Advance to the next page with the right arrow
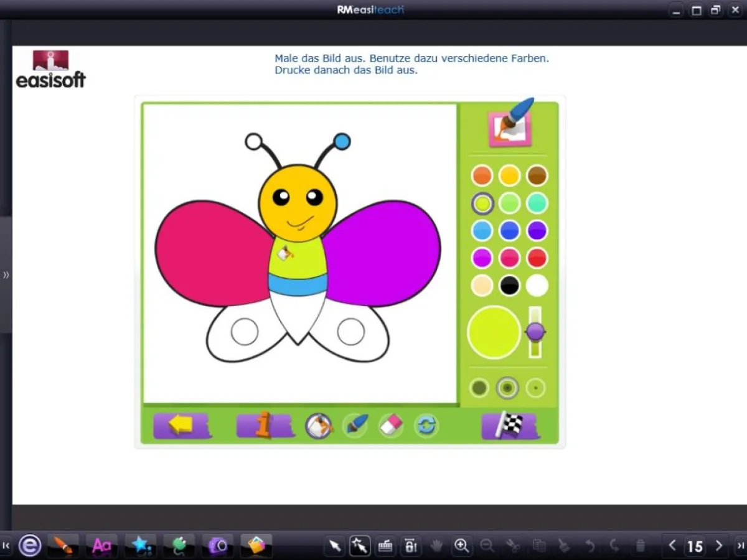 pyautogui.click(x=718, y=546)
